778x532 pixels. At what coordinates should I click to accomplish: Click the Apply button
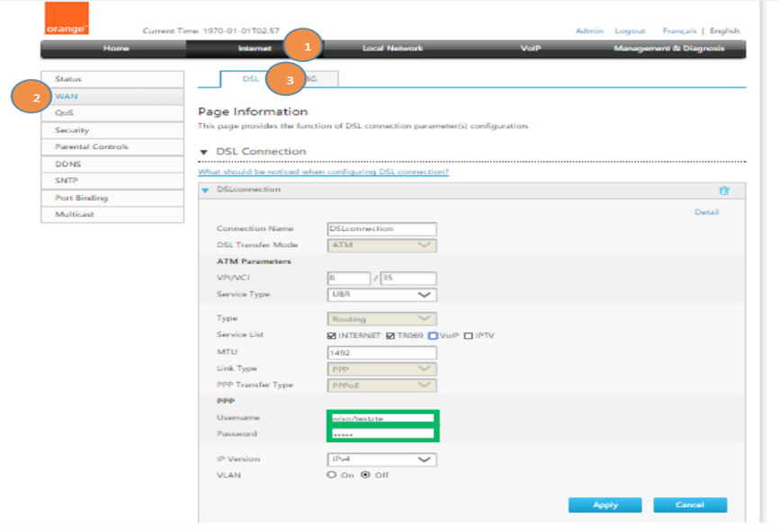[x=604, y=505]
